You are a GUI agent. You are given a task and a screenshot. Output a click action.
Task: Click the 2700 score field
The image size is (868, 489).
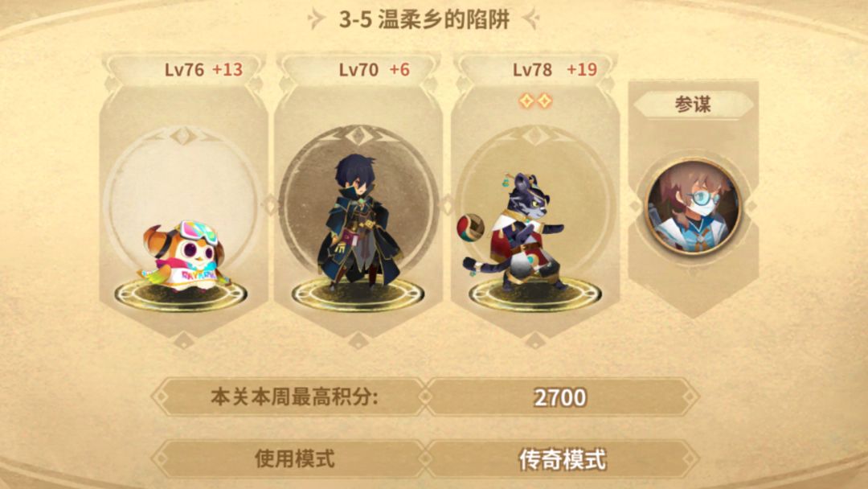coord(561,397)
